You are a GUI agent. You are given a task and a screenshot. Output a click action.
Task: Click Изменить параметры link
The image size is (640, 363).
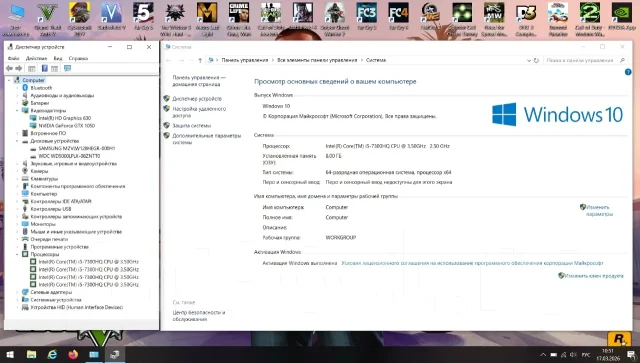[x=599, y=211]
